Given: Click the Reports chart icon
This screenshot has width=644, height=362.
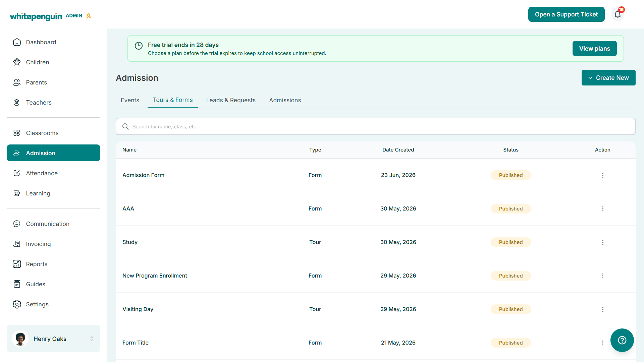Looking at the screenshot, I should point(17,264).
